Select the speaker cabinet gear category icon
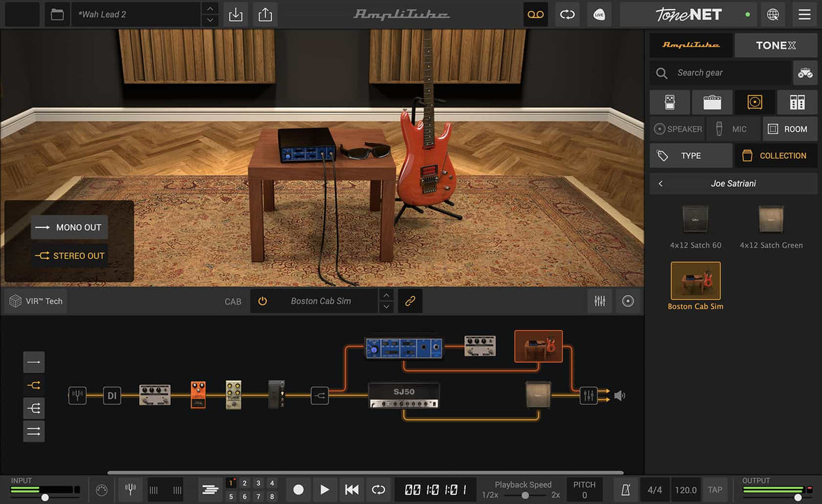 (755, 102)
